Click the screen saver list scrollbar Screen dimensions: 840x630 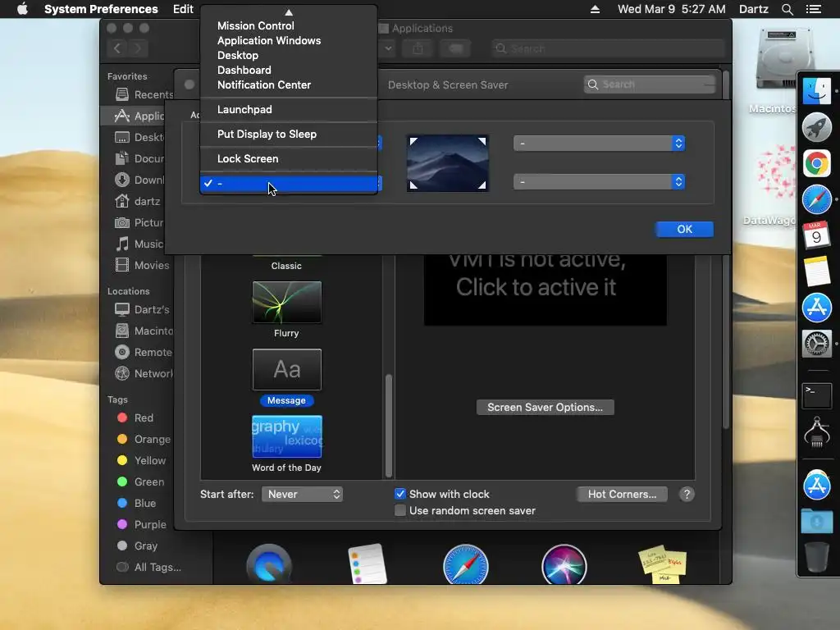pyautogui.click(x=389, y=426)
